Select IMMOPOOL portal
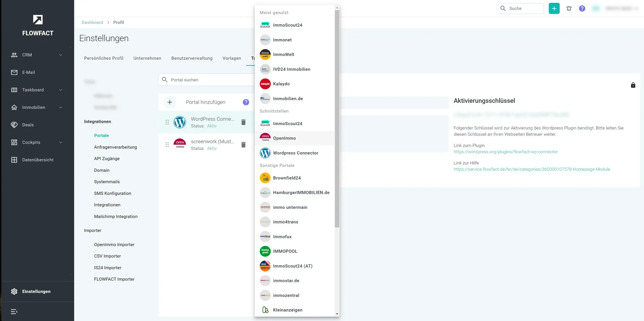Viewport: 644px width, 321px height. pyautogui.click(x=295, y=251)
